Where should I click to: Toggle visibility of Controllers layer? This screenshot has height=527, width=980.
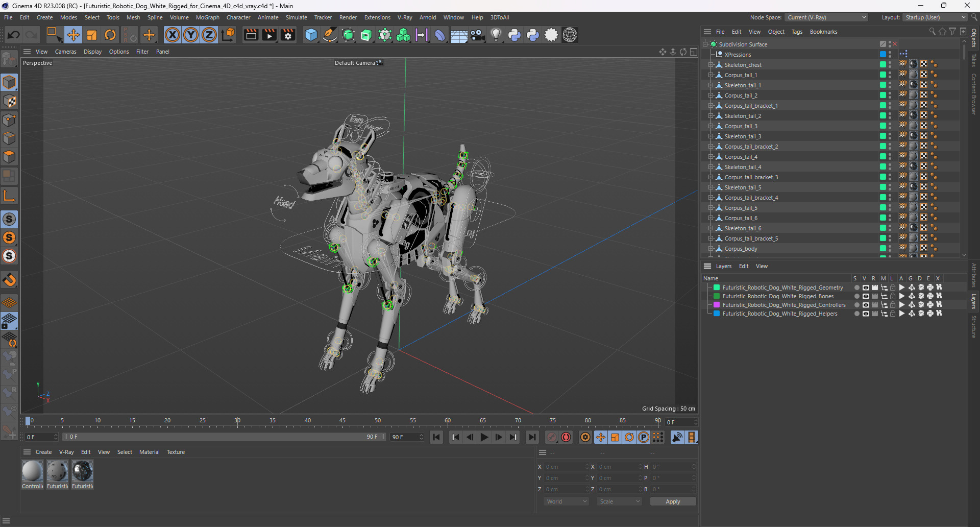[866, 305]
